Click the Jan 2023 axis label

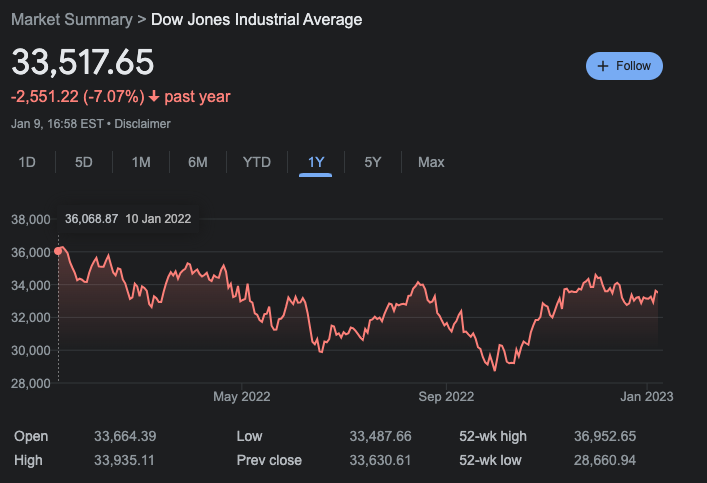click(x=647, y=396)
